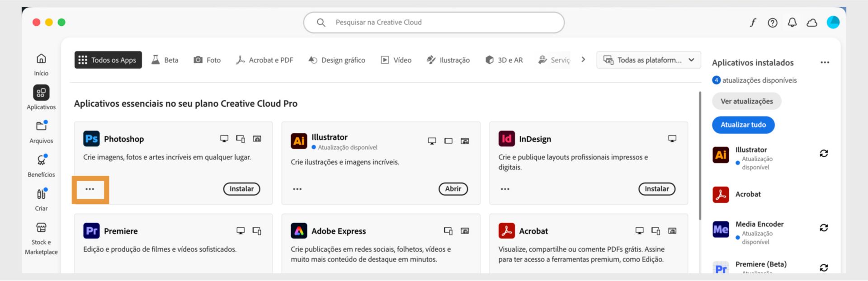Screen dimensions: 868x281
Task: Switch to Design gráfico category
Action: tap(337, 60)
